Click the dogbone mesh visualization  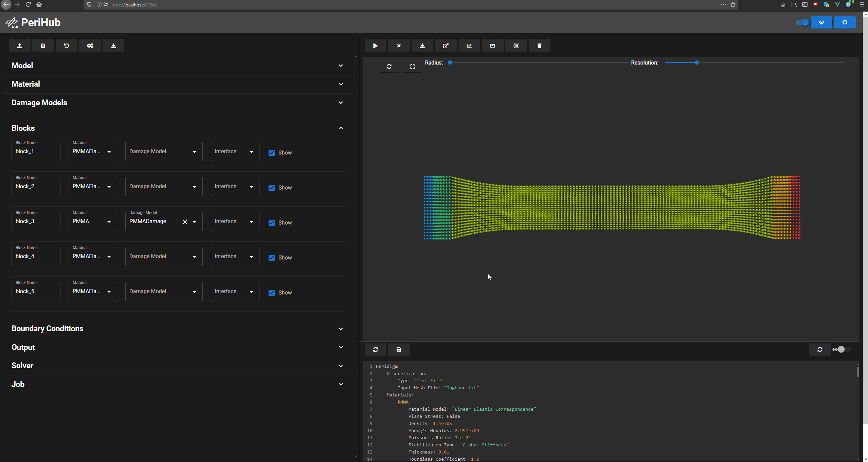click(612, 208)
